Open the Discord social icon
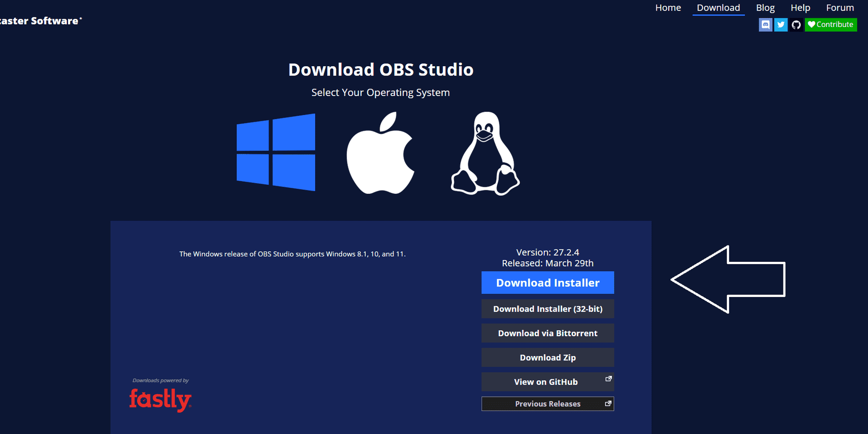 pos(766,25)
